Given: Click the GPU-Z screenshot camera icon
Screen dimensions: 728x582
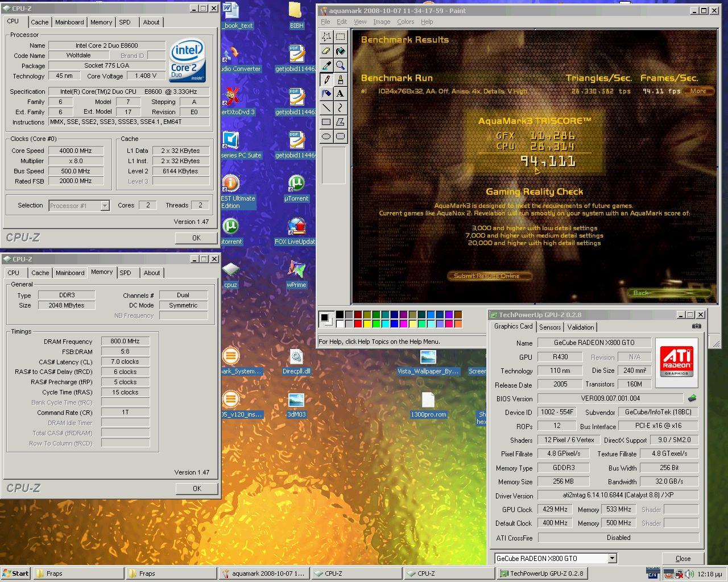Looking at the screenshot, I should point(697,326).
